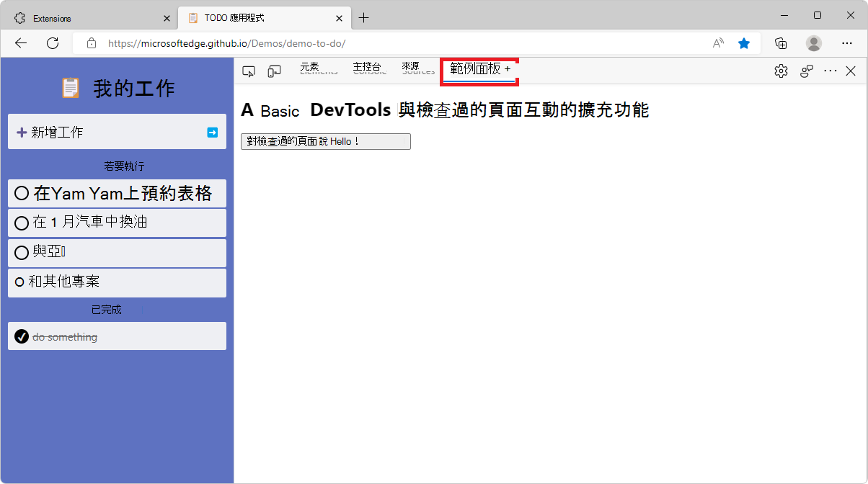This screenshot has height=484, width=868.
Task: Check the 在 1 月汽車中換油 task circle
Action: click(x=22, y=223)
